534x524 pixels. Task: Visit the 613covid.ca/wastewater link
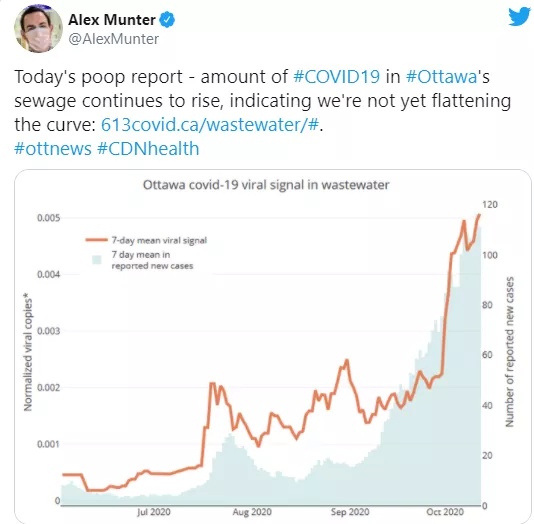[210, 125]
